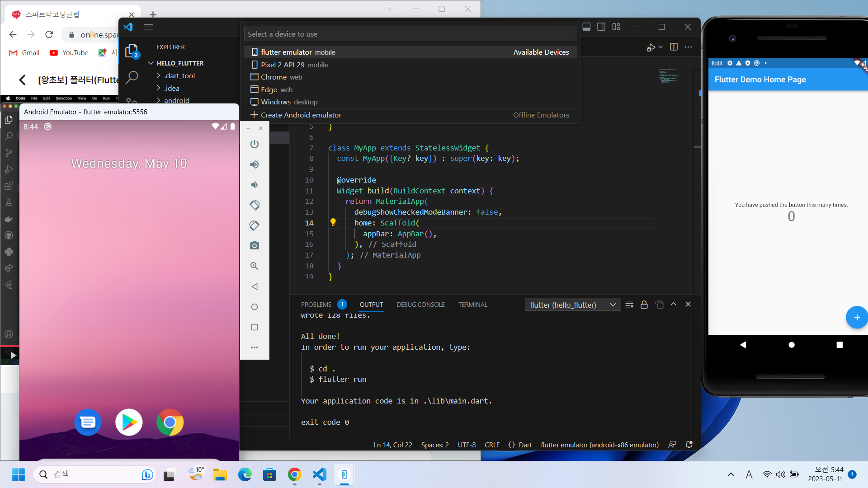Image resolution: width=868 pixels, height=488 pixels.
Task: Tap the emulator Overview square button
Action: [x=255, y=327]
